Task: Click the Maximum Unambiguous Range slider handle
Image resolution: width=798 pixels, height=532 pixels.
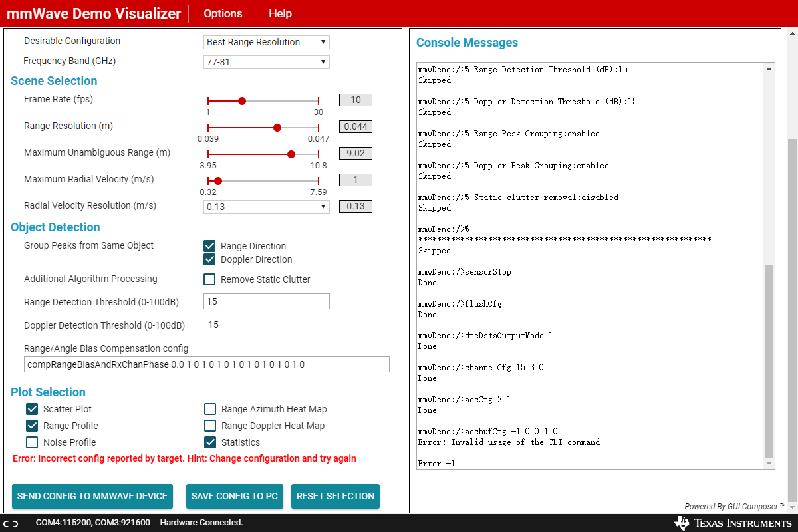Action: 291,154
